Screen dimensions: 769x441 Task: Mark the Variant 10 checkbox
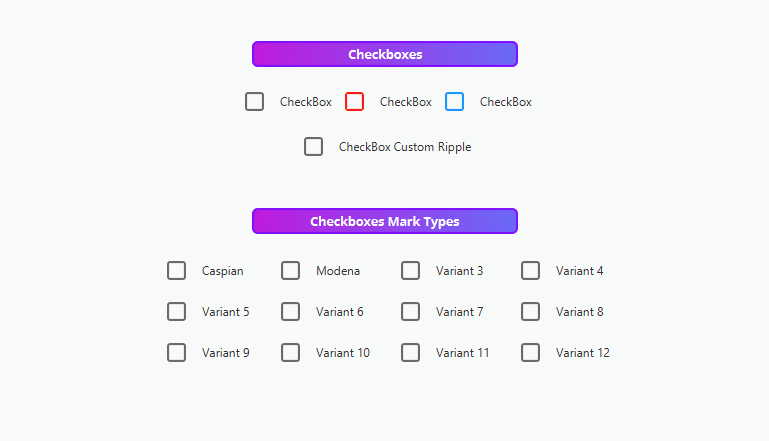[x=291, y=353]
